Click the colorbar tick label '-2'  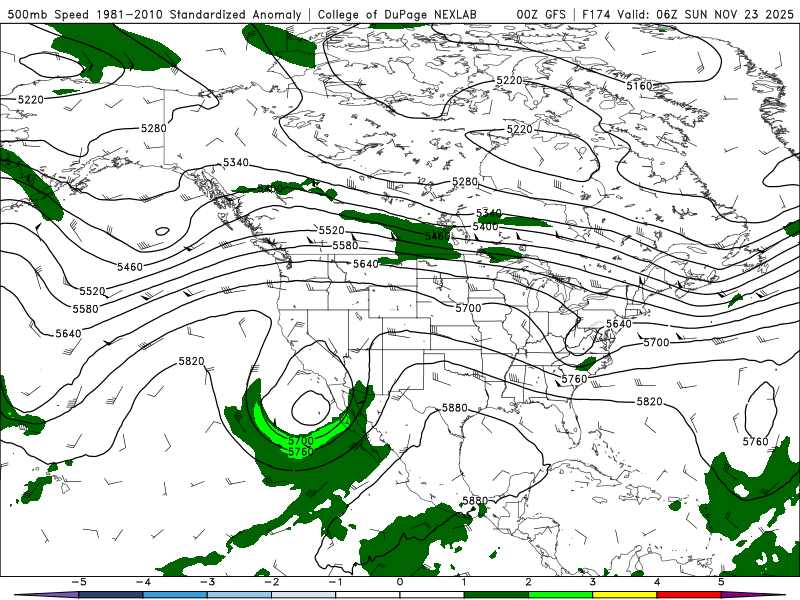click(271, 582)
